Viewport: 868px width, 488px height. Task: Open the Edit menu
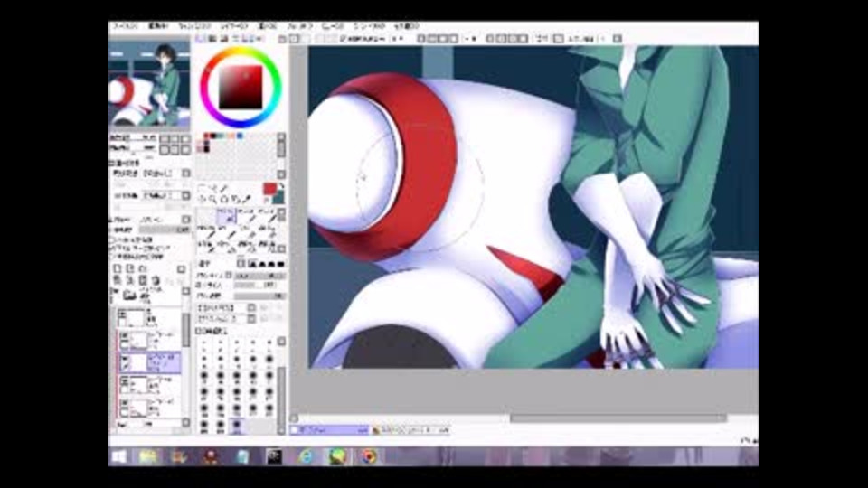[x=158, y=26]
